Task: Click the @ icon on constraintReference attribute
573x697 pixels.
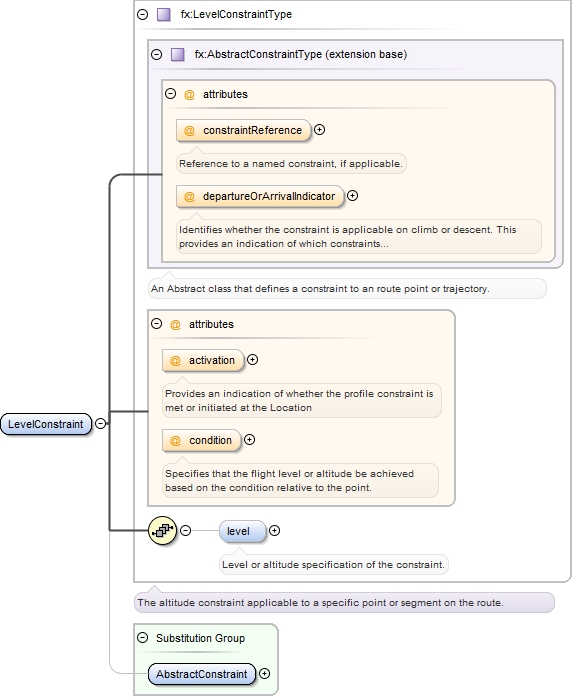Action: 189,131
